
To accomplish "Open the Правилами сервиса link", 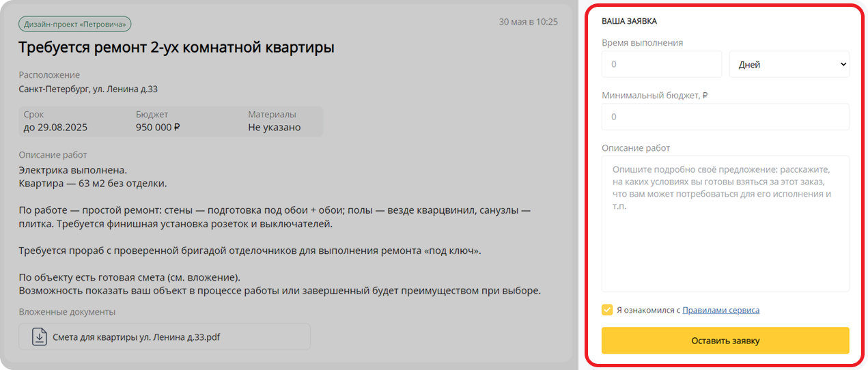I will point(721,310).
